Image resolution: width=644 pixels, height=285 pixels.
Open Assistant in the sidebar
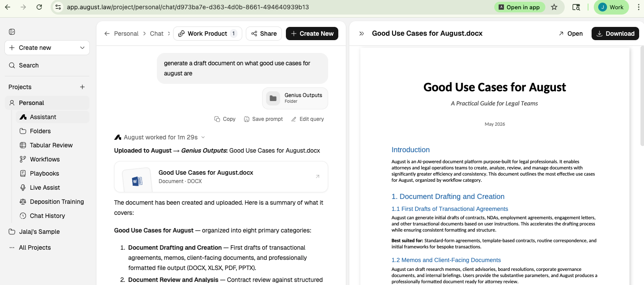[x=52, y=117]
